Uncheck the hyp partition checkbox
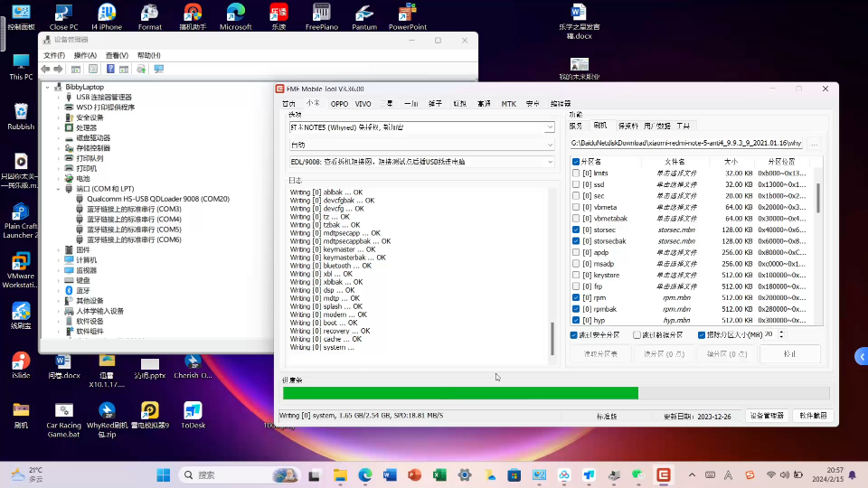 coord(576,320)
